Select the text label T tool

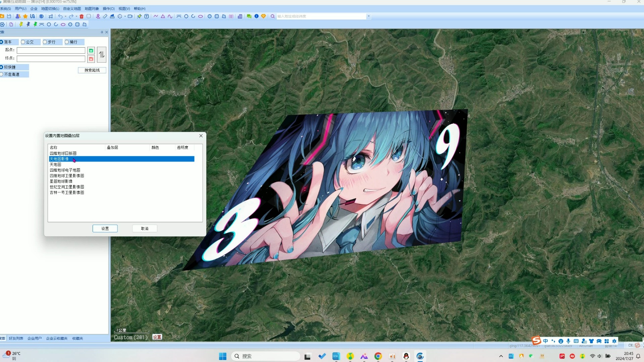[147, 16]
